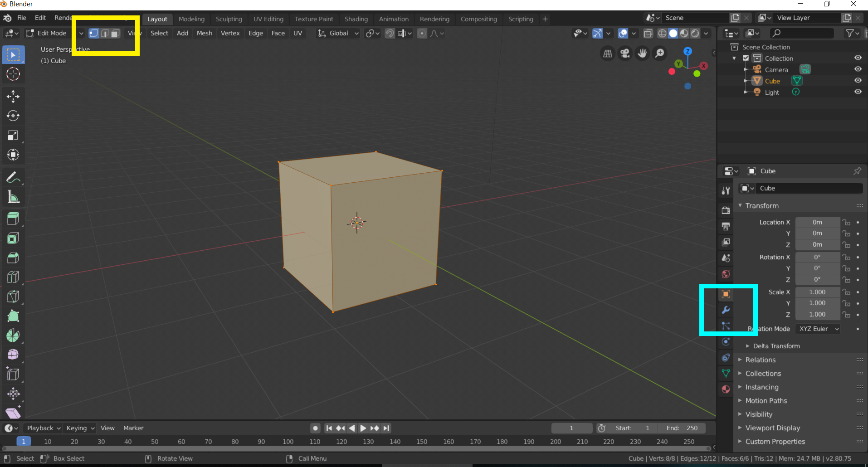Open the Mesh menu
868x467 pixels.
pos(204,34)
